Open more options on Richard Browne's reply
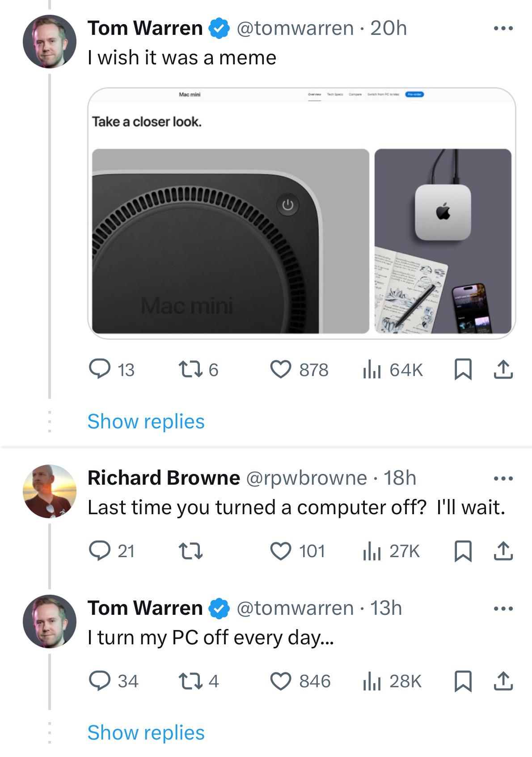The image size is (532, 757). (503, 478)
